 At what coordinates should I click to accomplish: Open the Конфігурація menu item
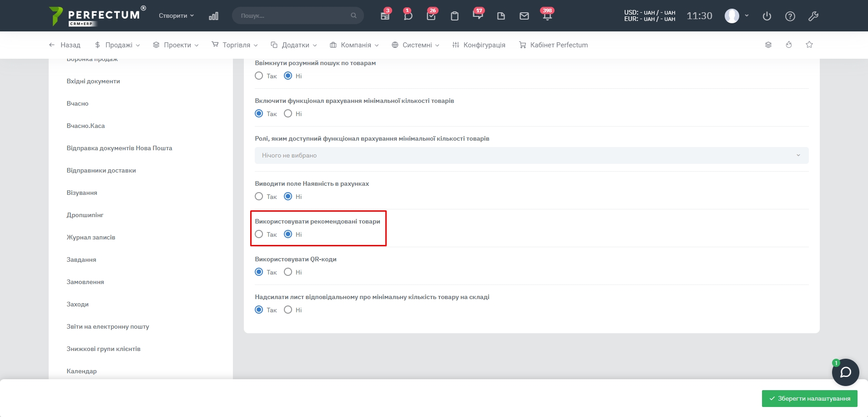(479, 45)
